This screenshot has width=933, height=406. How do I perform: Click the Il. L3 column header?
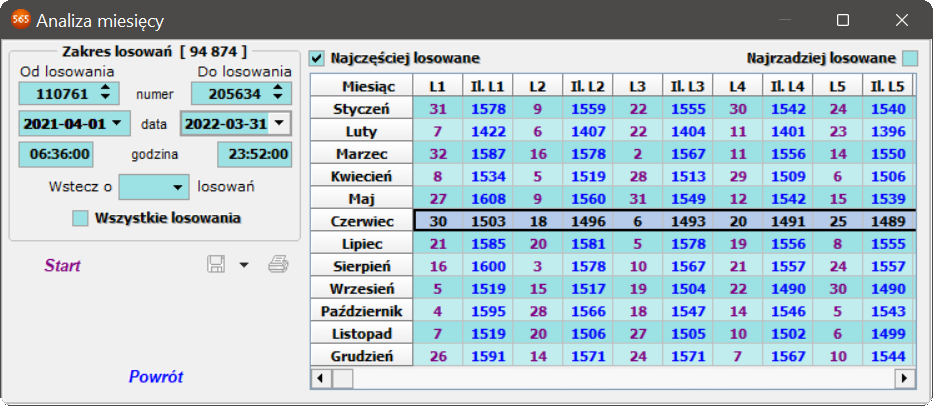pyautogui.click(x=688, y=86)
